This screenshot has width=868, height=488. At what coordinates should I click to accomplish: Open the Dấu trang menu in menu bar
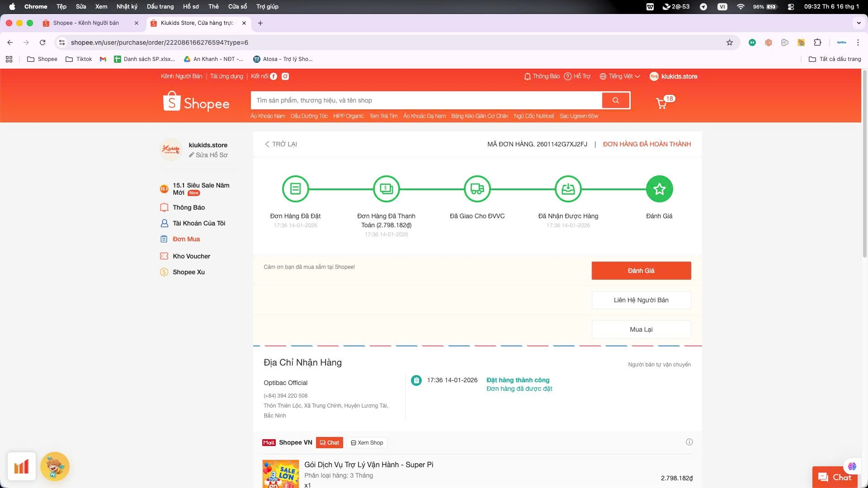160,6
